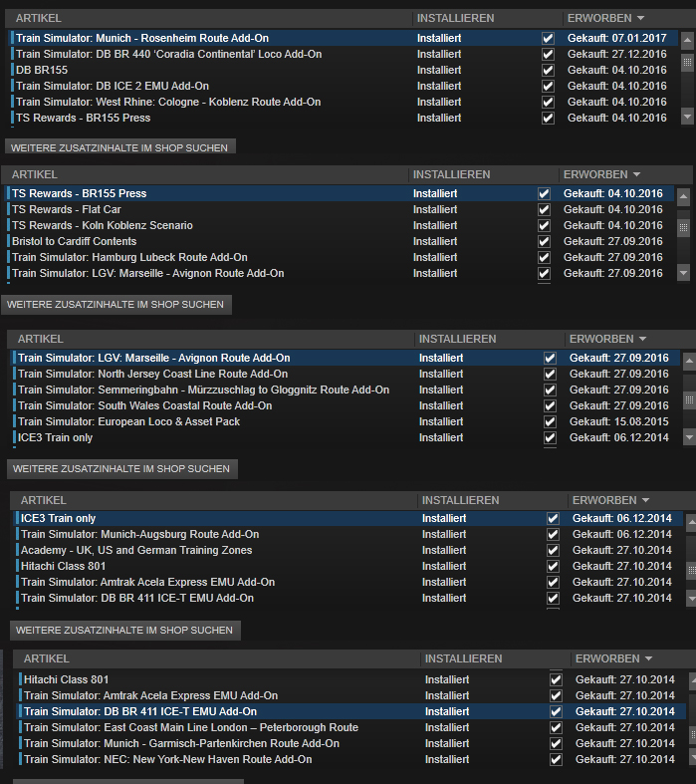Viewport: 696px width, 784px height.
Task: Click shop search button under the Munich-Augsburg list
Action: (124, 630)
